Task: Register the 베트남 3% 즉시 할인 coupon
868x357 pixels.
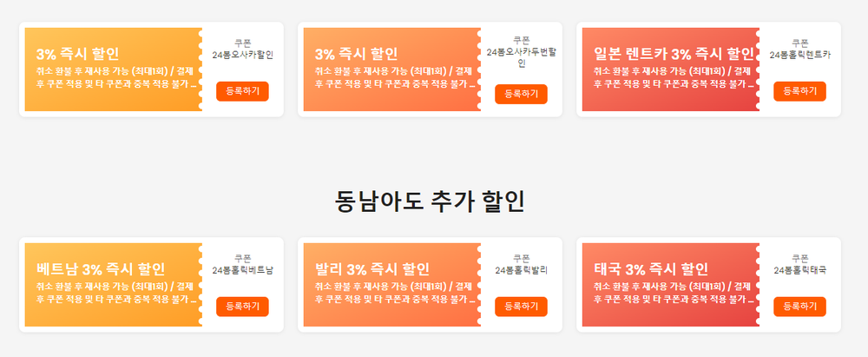Action: 242,307
